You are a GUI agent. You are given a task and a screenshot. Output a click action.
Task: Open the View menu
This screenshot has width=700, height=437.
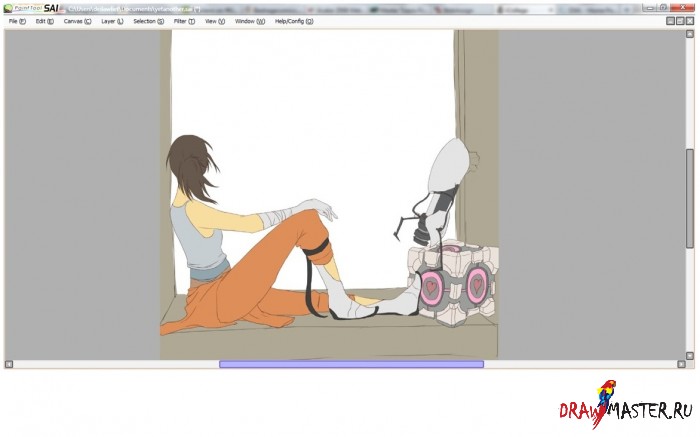coord(215,21)
